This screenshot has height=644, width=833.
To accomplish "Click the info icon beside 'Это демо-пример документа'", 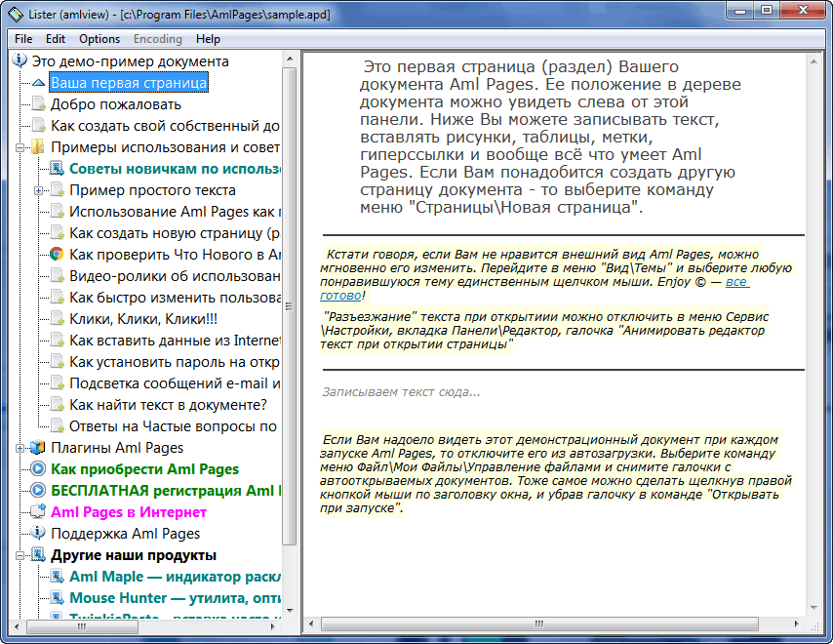I will click(20, 60).
